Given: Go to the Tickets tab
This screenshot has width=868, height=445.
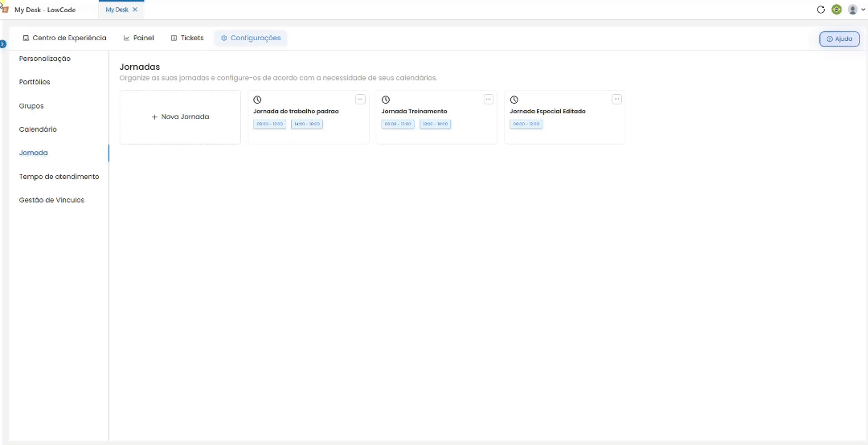Looking at the screenshot, I should pyautogui.click(x=187, y=39).
